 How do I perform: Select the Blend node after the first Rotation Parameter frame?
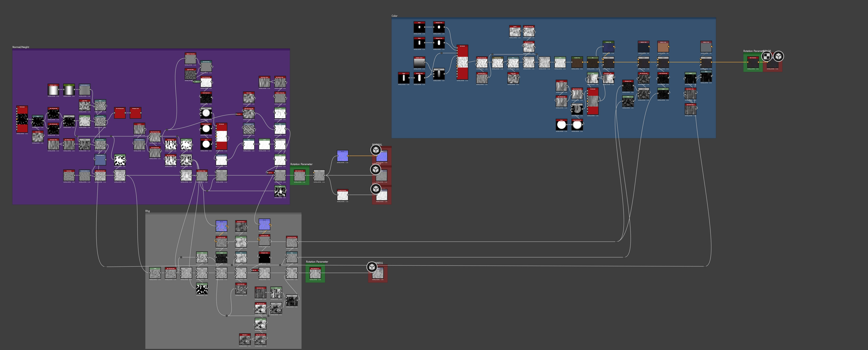[x=319, y=176]
